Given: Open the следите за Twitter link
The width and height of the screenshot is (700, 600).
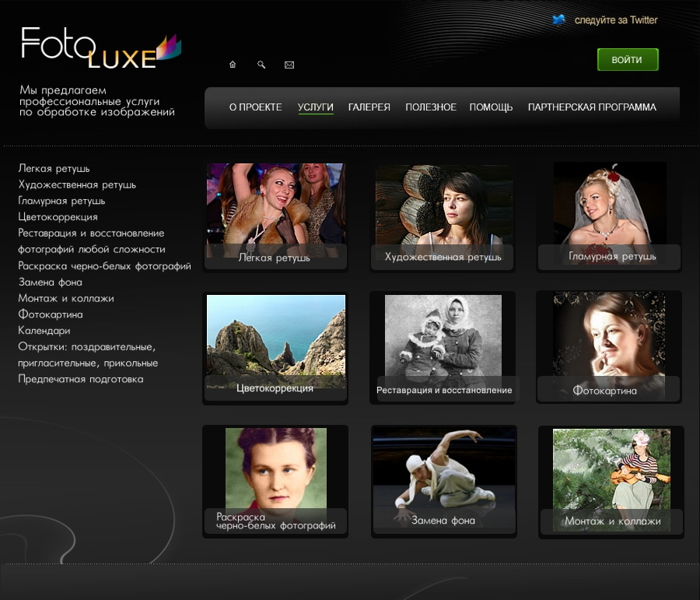Looking at the screenshot, I should click(x=615, y=20).
